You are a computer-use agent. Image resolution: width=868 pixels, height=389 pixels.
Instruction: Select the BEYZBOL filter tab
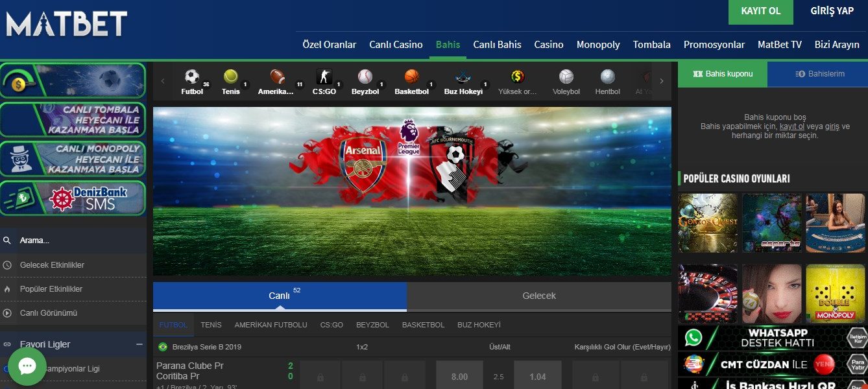coord(372,325)
